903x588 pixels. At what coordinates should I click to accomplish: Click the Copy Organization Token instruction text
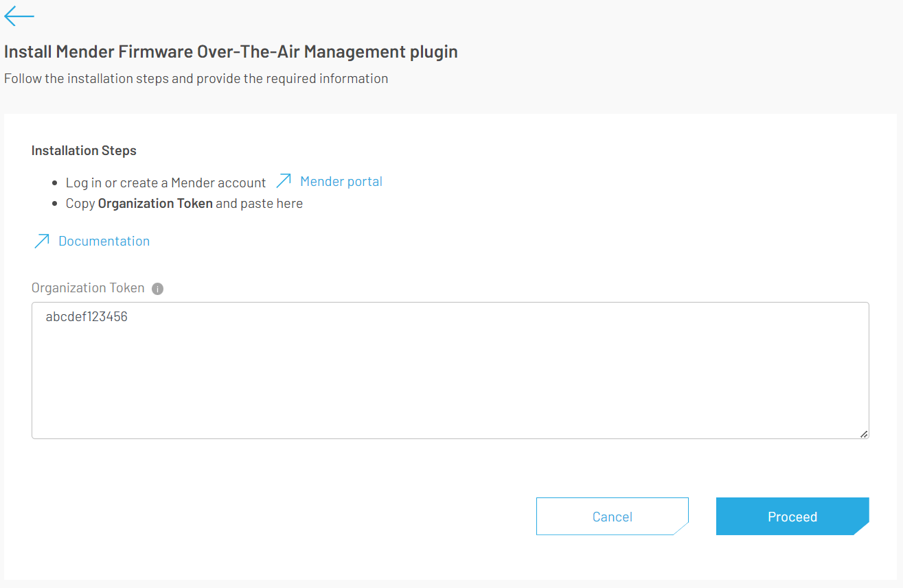pos(184,203)
